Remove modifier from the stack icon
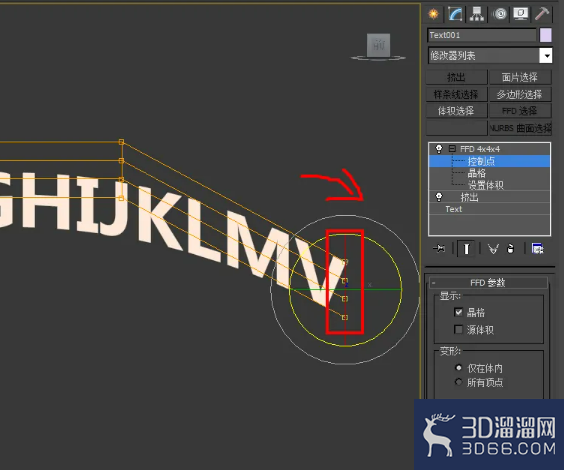Screen dimensions: 564x470 pos(511,248)
